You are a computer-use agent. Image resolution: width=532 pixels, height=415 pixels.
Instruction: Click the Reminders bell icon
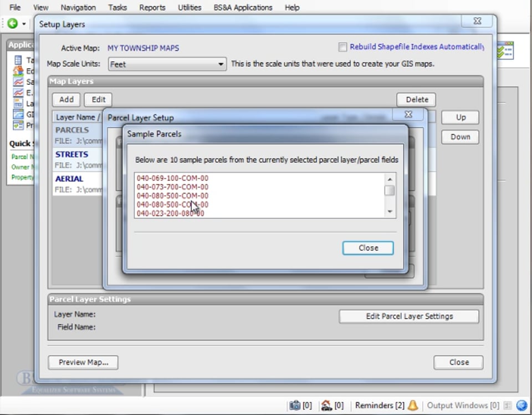pyautogui.click(x=413, y=405)
